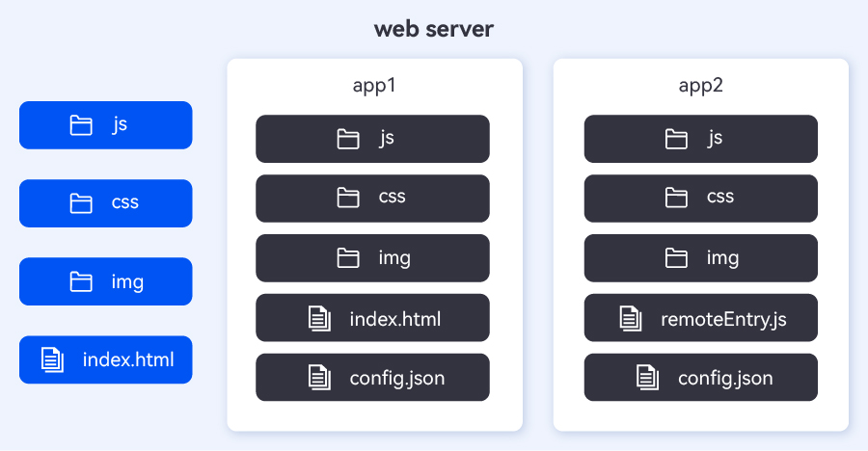Image resolution: width=868 pixels, height=451 pixels.
Task: Click app1's js folder icon
Action: click(348, 139)
